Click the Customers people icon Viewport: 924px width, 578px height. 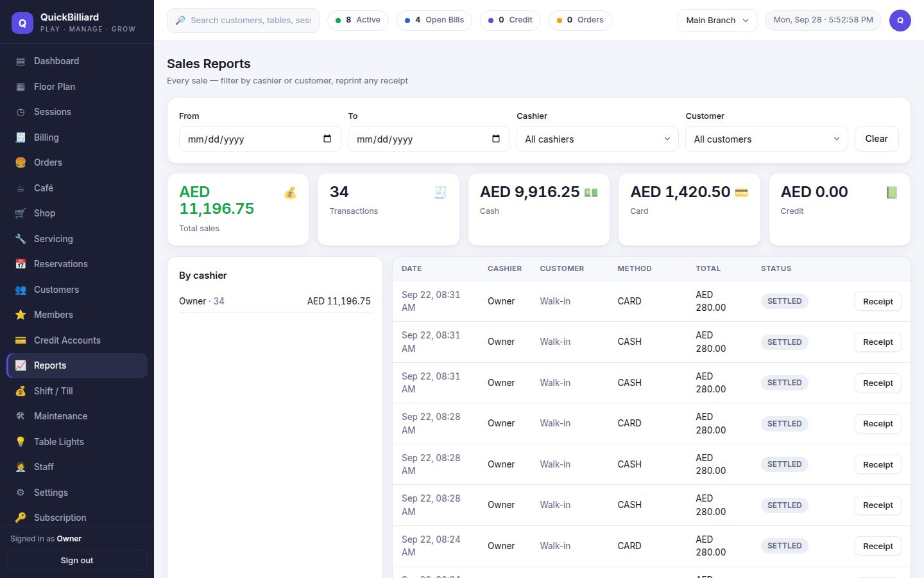pyautogui.click(x=21, y=290)
